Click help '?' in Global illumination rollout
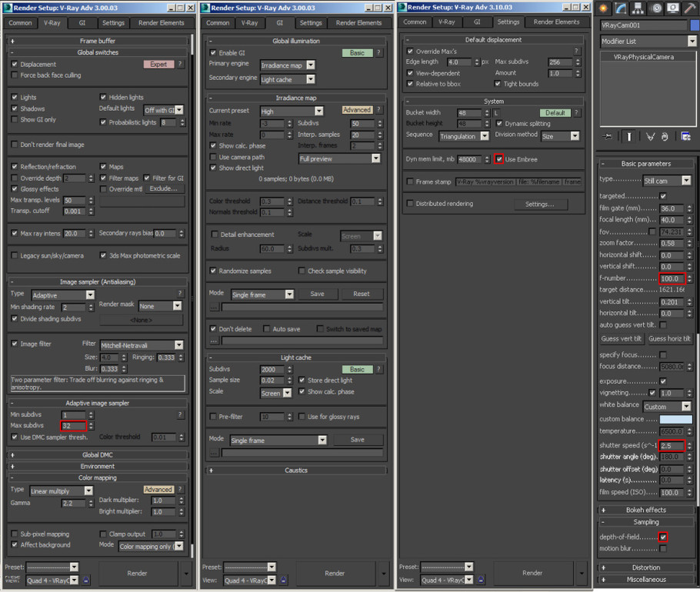The height and width of the screenshot is (592, 700). [378, 52]
